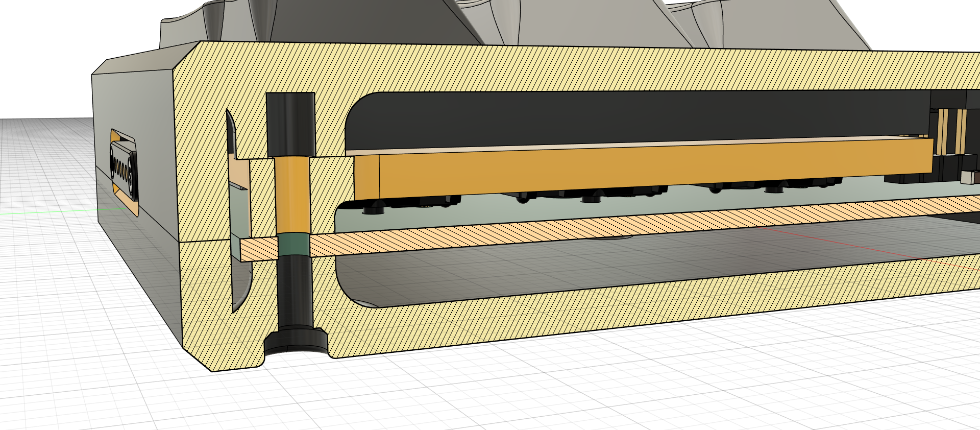Viewport: 980px width, 430px height.
Task: Select the orange standoff around the screw
Action: (292, 194)
